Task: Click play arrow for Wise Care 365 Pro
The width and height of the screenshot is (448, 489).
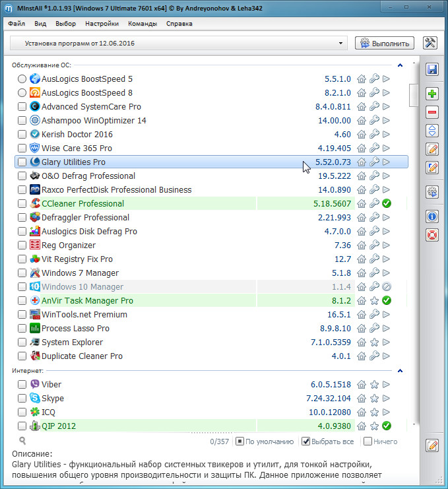Action: point(386,148)
